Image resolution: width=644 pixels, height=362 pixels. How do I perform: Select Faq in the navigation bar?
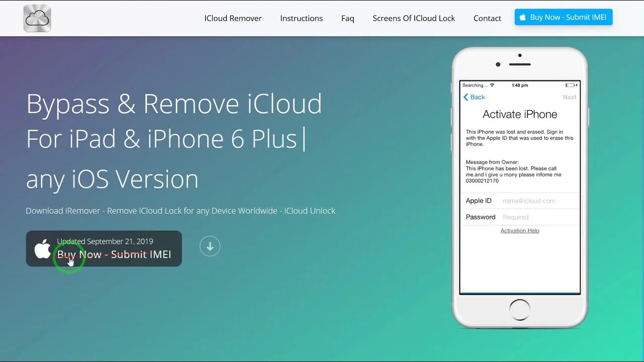pyautogui.click(x=348, y=18)
